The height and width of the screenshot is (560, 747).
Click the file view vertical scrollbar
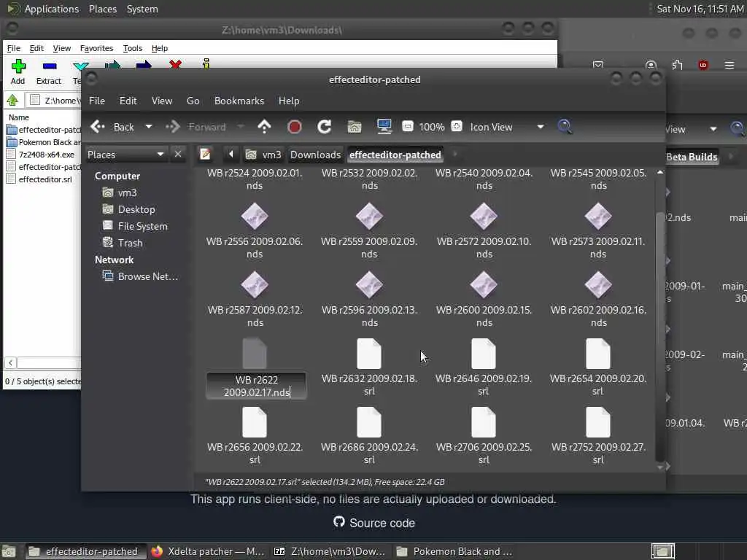659,335
